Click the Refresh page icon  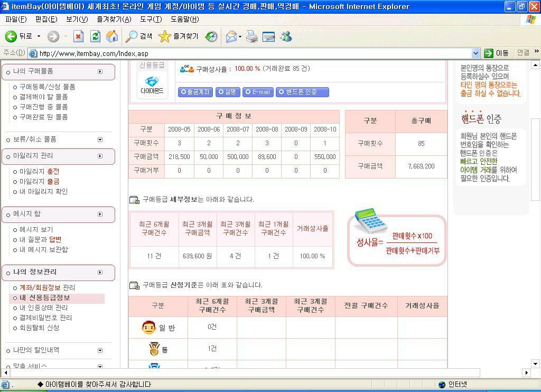click(x=95, y=36)
